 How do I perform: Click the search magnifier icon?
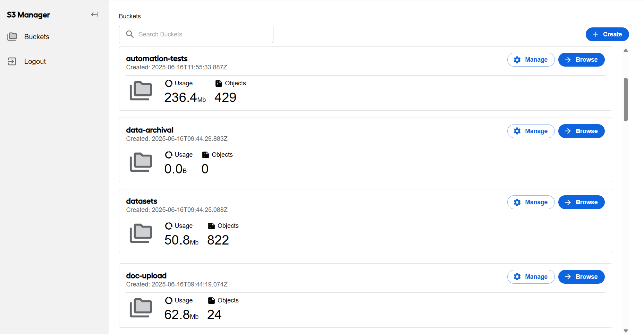pyautogui.click(x=130, y=34)
